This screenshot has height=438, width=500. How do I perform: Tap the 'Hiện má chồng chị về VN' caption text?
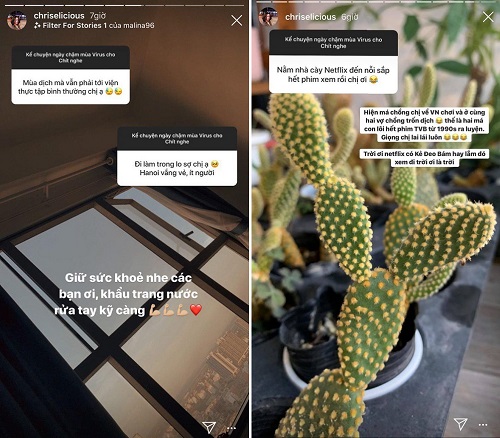click(424, 125)
